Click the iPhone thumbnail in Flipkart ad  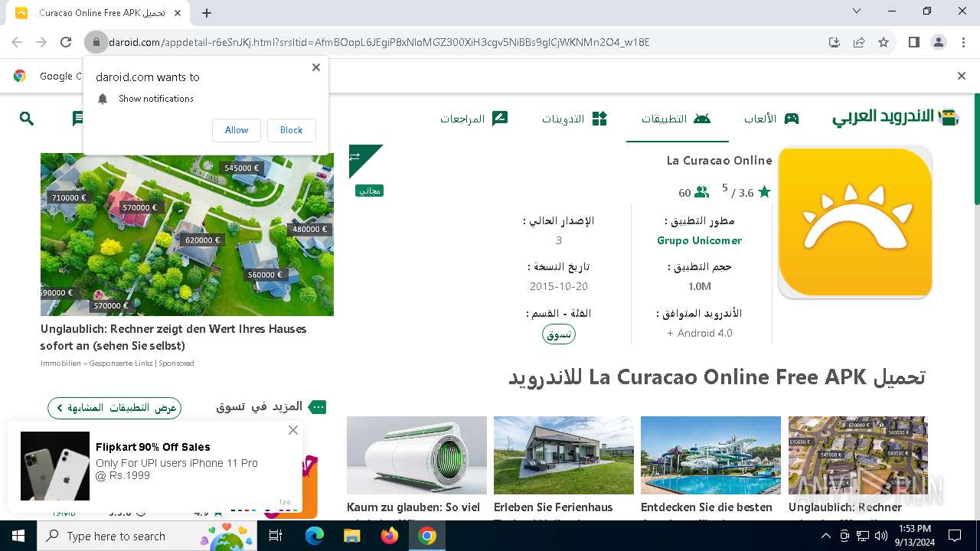55,466
